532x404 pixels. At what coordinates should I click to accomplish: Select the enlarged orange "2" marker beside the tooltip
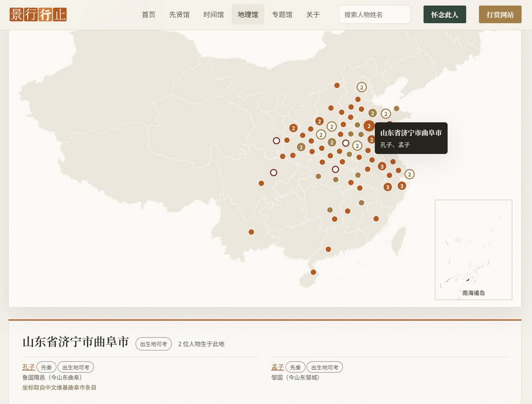369,126
